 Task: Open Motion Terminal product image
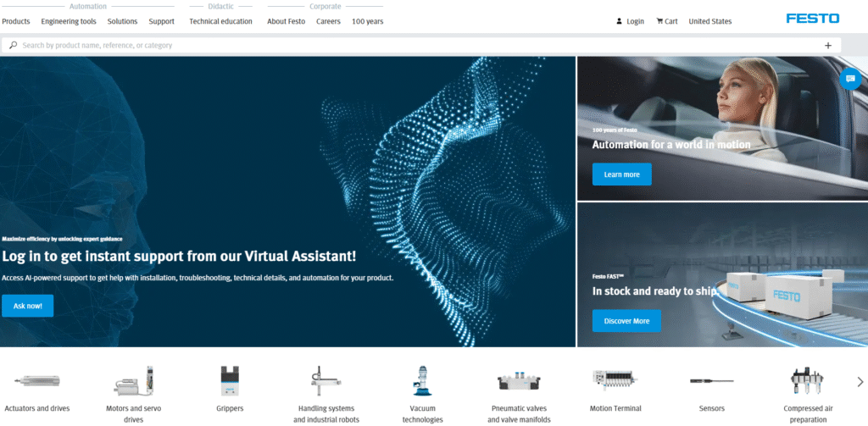615,380
